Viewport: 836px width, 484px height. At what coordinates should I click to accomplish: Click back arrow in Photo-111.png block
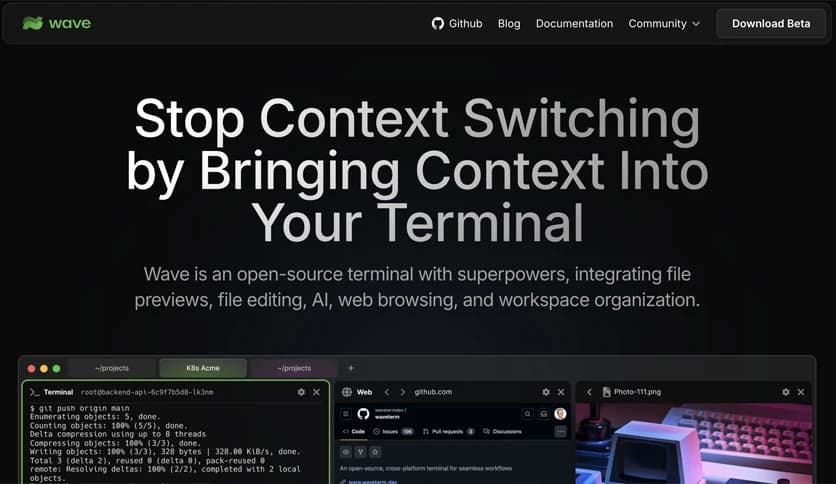(x=589, y=392)
